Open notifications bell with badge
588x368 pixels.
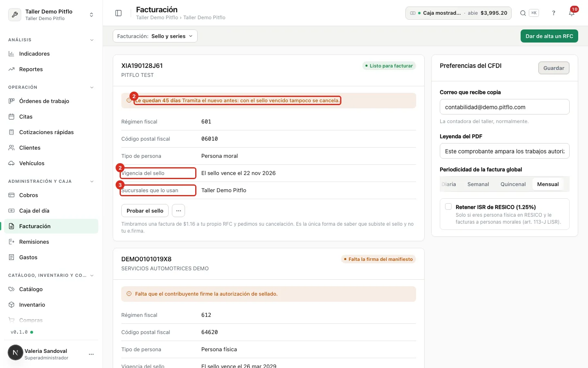tap(572, 13)
